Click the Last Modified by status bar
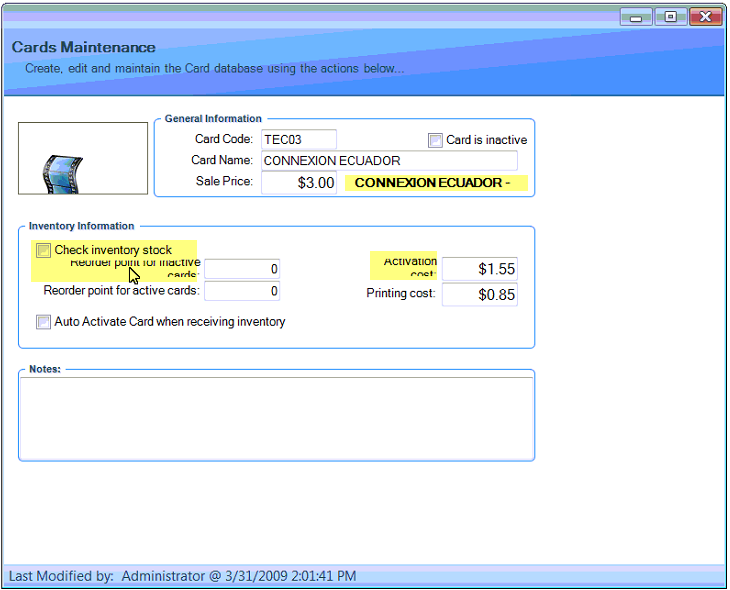730x590 pixels. [x=182, y=576]
